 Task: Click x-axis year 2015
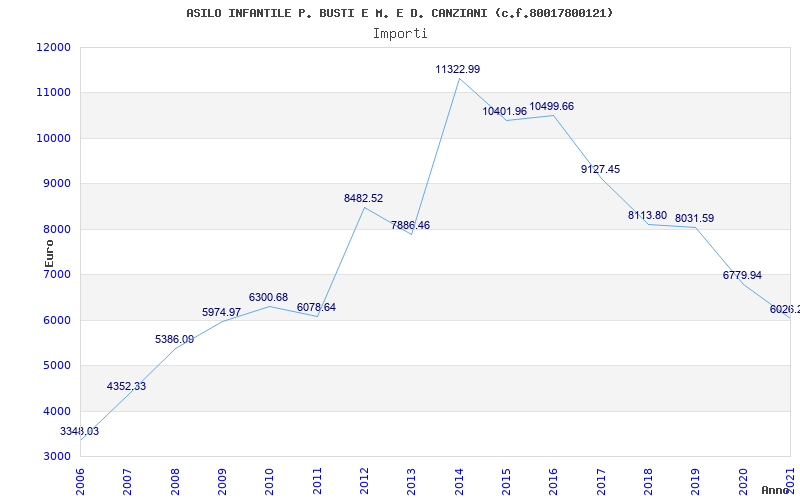pyautogui.click(x=506, y=482)
